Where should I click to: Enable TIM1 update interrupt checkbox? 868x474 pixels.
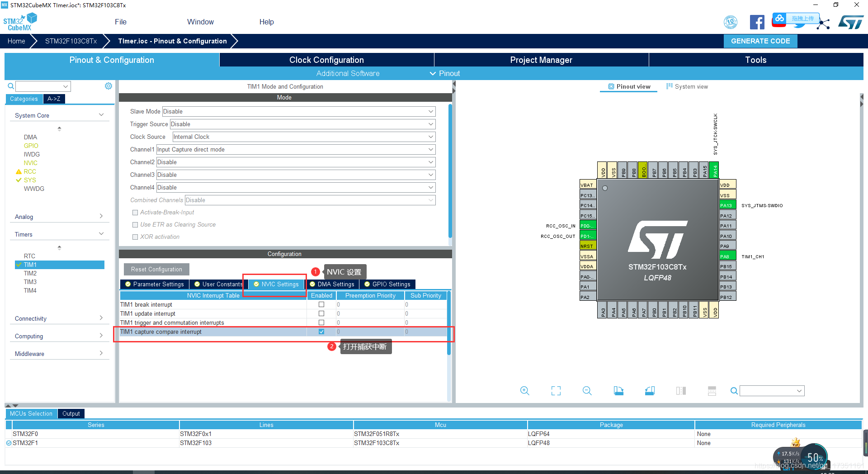(x=321, y=313)
